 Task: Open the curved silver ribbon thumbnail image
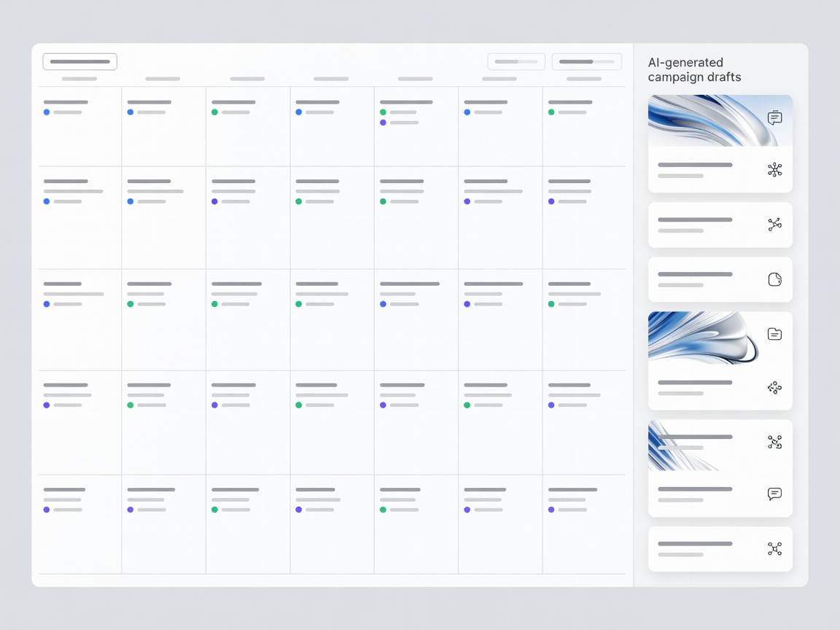pyautogui.click(x=704, y=338)
